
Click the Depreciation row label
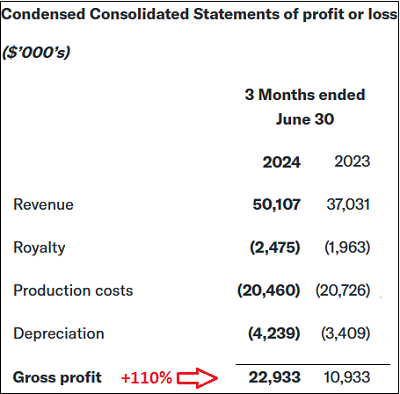tap(59, 334)
